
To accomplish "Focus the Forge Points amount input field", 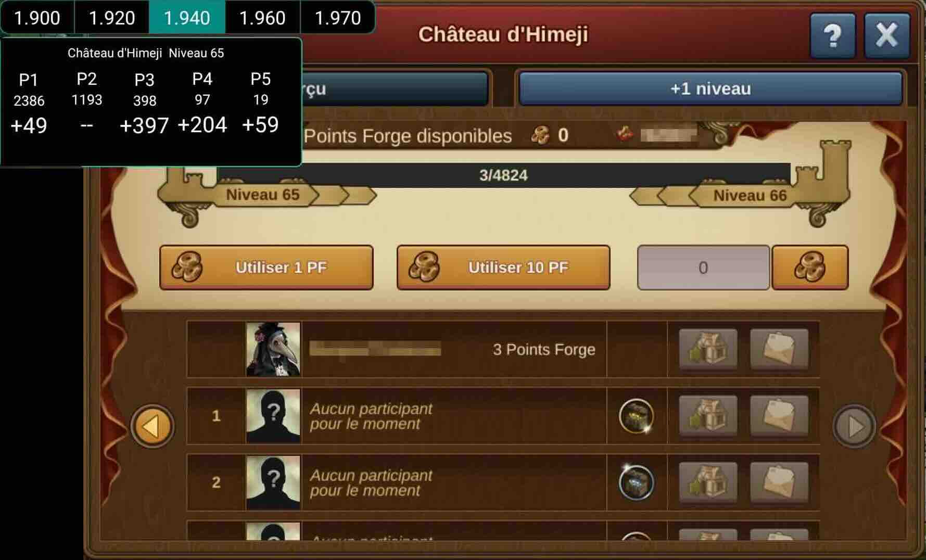I will (x=703, y=268).
